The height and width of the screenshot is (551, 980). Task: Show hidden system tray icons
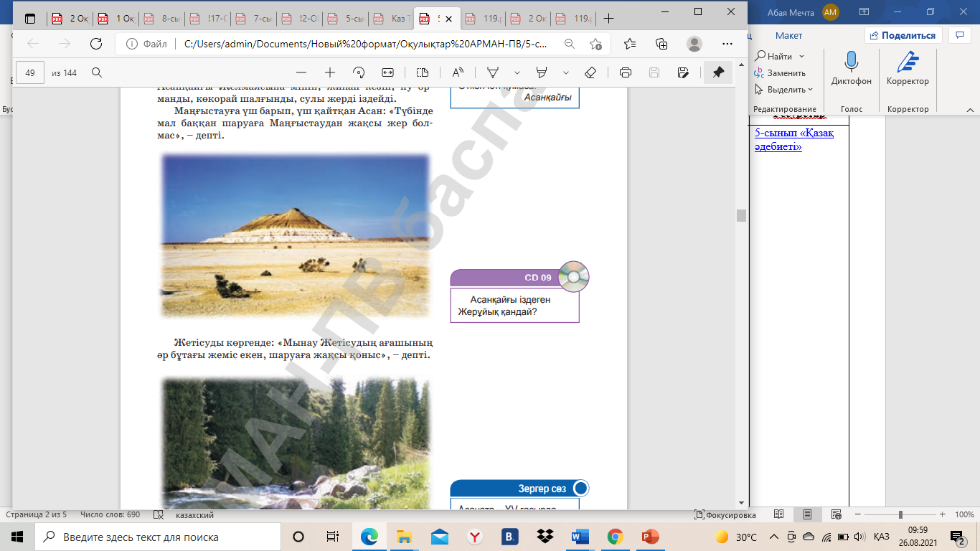[x=773, y=537]
